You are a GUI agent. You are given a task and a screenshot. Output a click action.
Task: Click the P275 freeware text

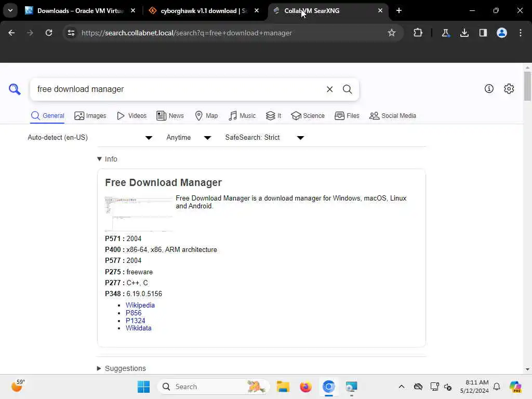click(129, 272)
